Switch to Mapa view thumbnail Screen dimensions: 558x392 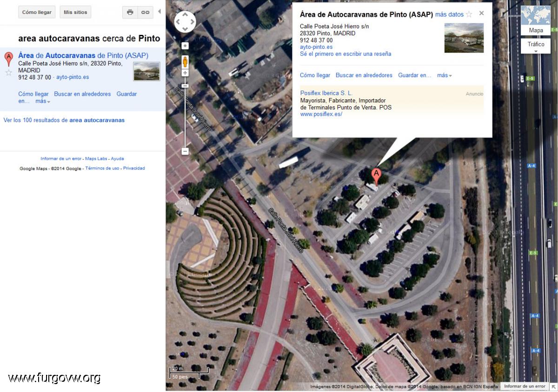536,20
